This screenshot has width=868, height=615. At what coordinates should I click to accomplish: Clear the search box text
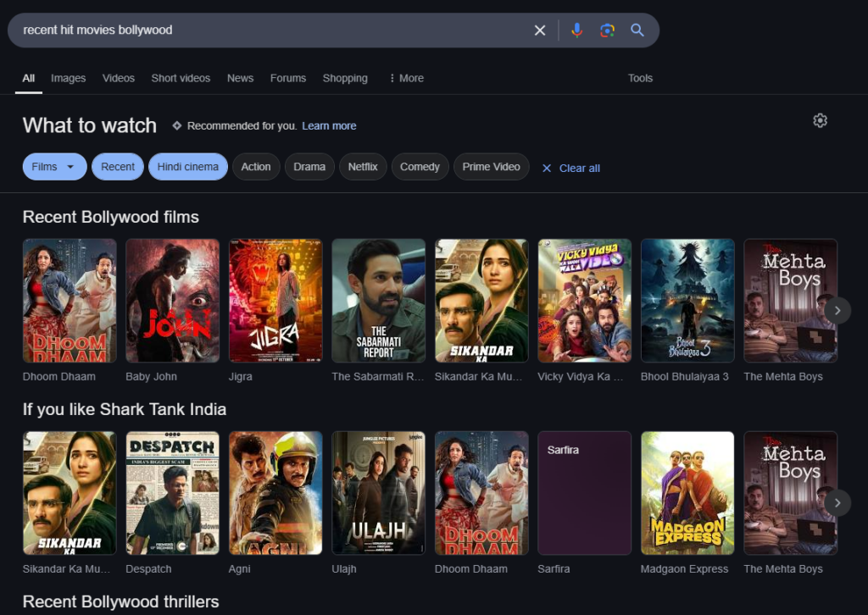540,30
